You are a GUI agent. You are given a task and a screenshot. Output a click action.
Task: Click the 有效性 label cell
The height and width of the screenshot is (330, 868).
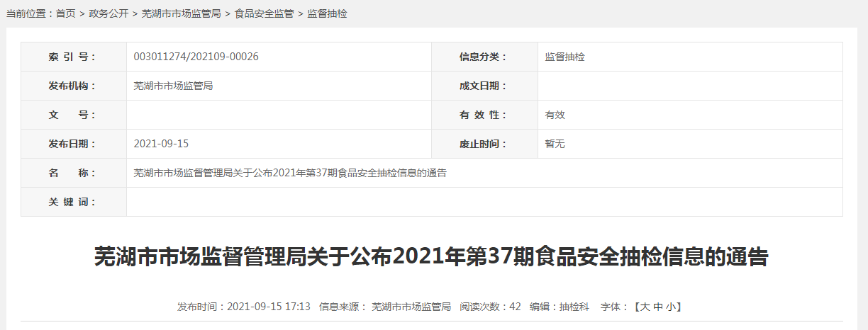click(484, 115)
